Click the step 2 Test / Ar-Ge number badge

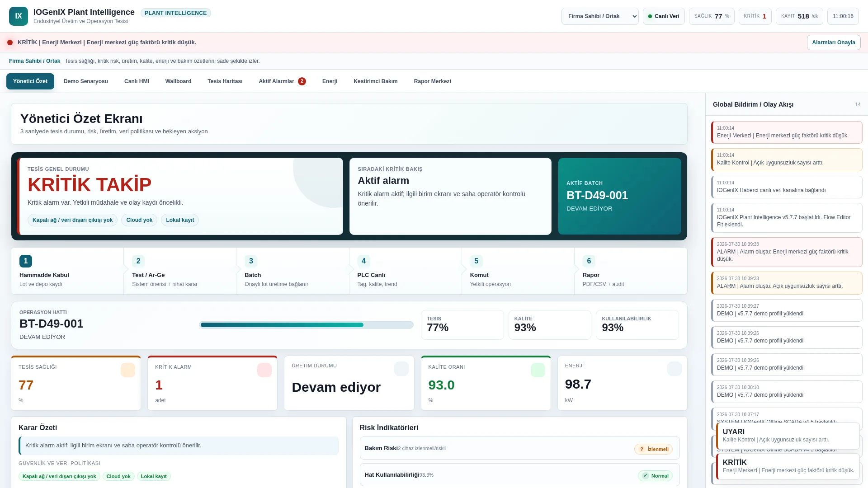(x=138, y=261)
